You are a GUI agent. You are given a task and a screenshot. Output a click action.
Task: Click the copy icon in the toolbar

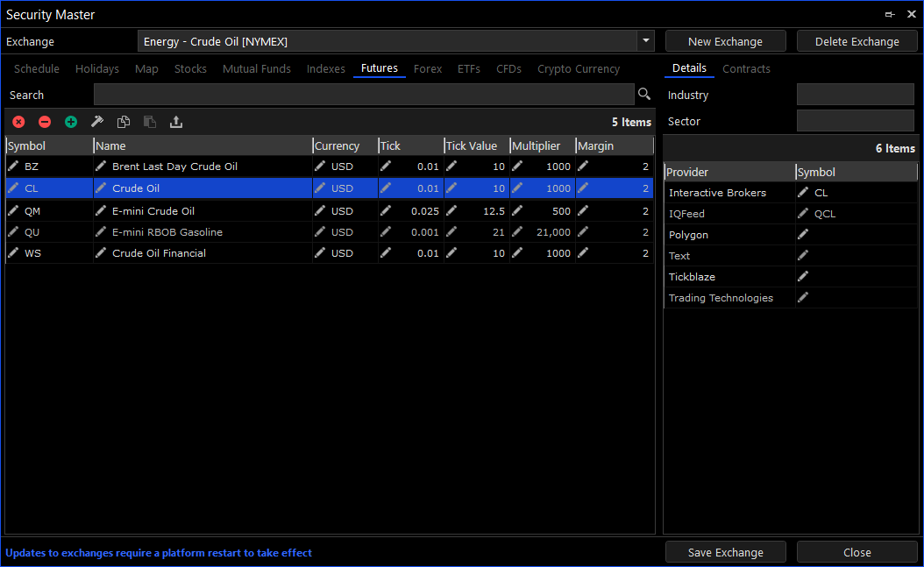(x=124, y=122)
